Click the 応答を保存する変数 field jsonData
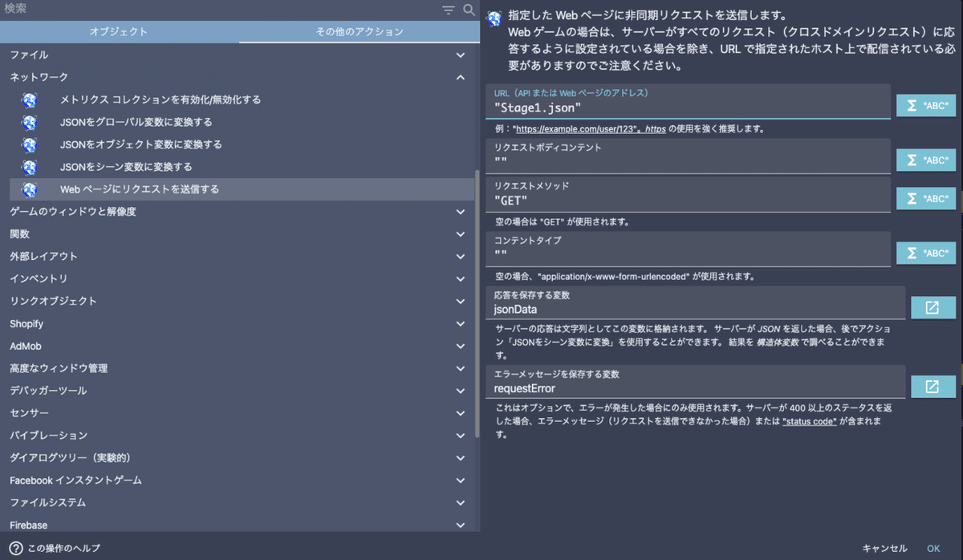This screenshot has width=963, height=560. 696,303
